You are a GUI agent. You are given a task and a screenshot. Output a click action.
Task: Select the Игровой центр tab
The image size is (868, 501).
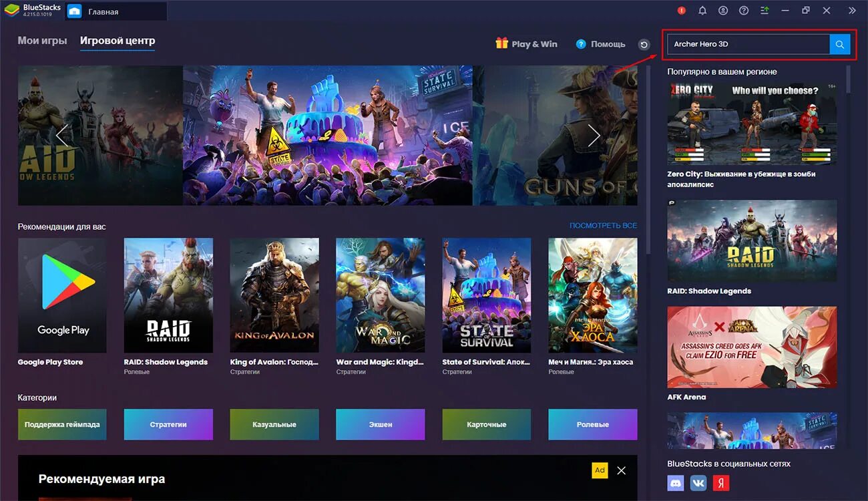pyautogui.click(x=118, y=41)
